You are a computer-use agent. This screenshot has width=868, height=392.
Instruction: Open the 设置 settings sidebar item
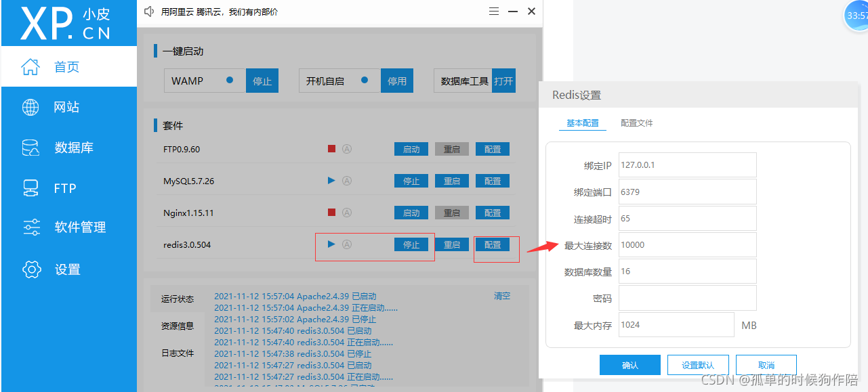point(68,269)
